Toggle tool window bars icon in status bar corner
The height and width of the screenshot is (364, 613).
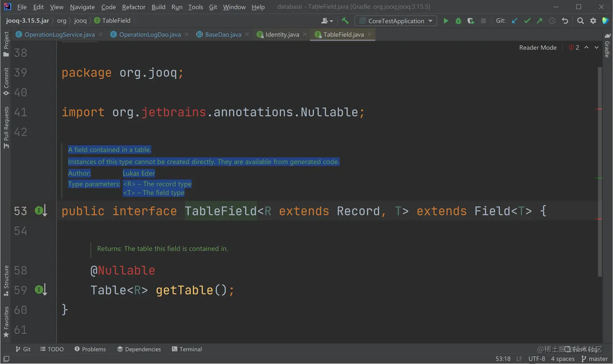pos(6,359)
